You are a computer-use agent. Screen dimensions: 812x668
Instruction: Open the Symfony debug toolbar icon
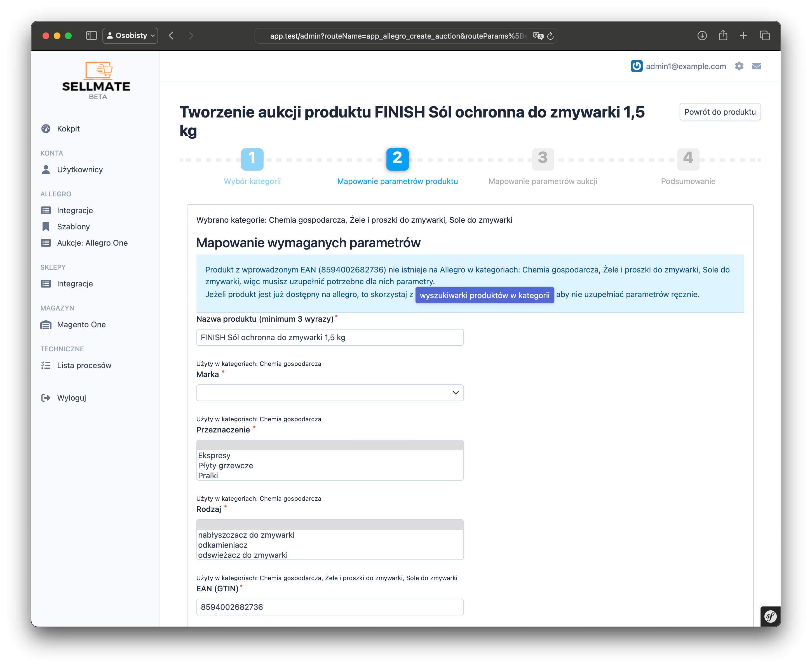tap(770, 616)
